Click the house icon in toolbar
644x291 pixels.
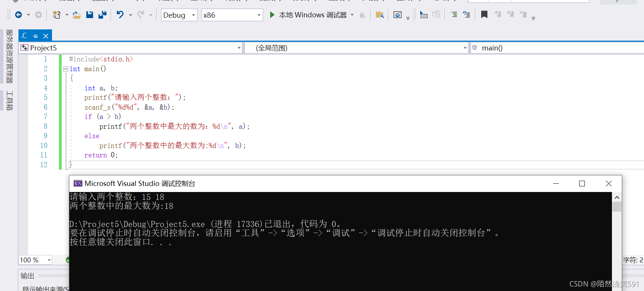(398, 15)
